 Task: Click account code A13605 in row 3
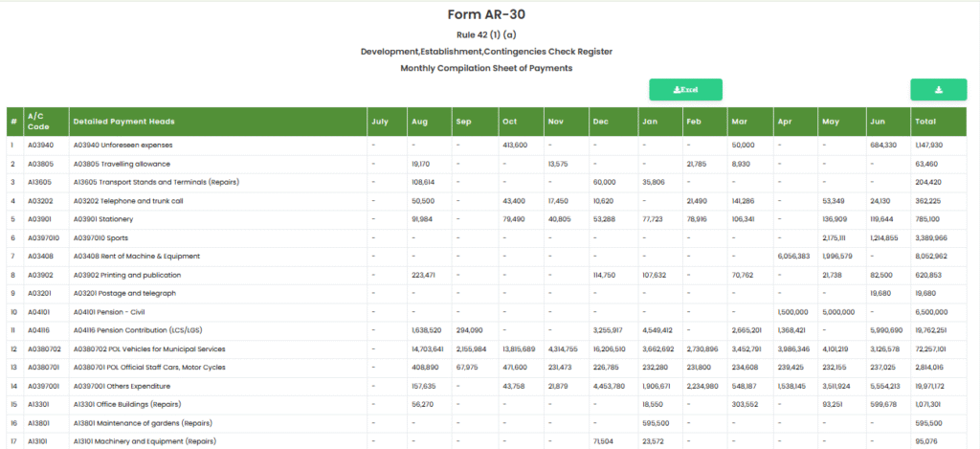tap(40, 182)
